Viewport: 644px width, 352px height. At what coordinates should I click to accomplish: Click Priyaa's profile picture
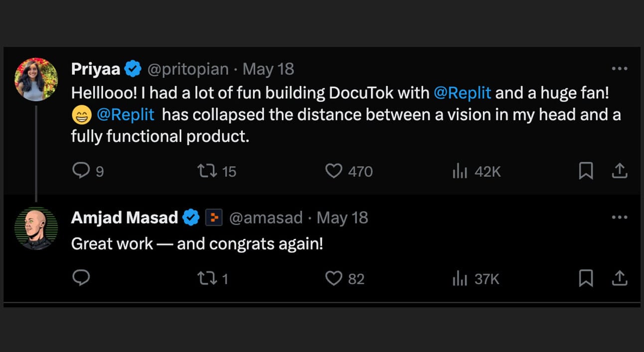[36, 79]
